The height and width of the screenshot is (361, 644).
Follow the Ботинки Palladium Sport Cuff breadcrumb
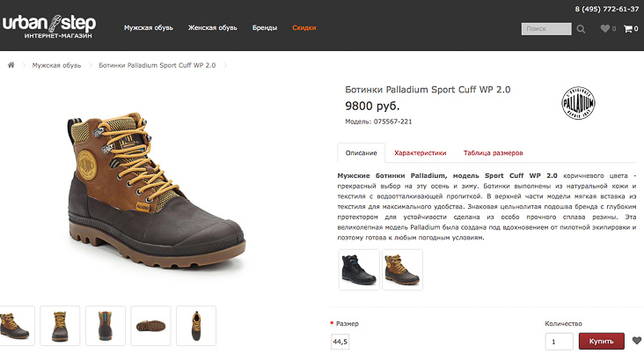pos(157,65)
